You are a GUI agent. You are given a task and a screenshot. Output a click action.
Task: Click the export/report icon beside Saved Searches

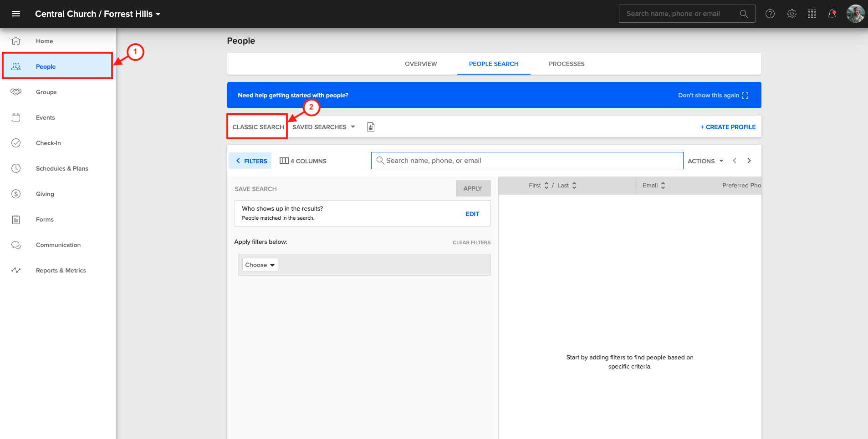(x=370, y=127)
